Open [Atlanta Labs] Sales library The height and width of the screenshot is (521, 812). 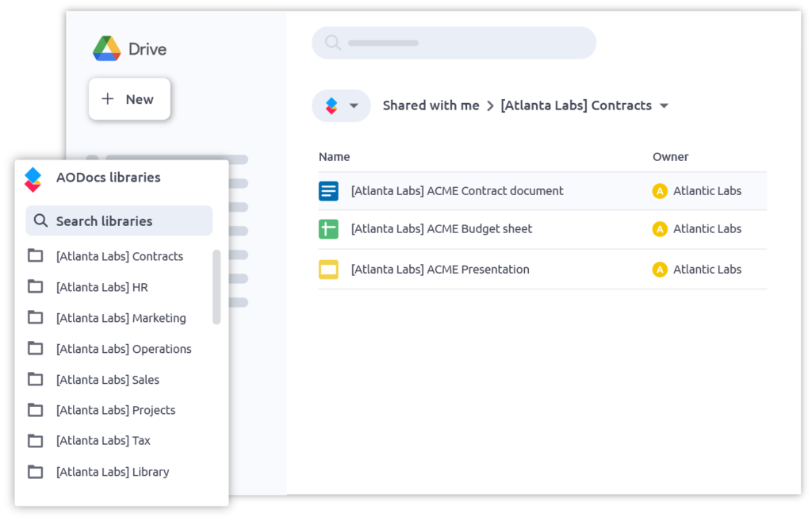(x=108, y=380)
